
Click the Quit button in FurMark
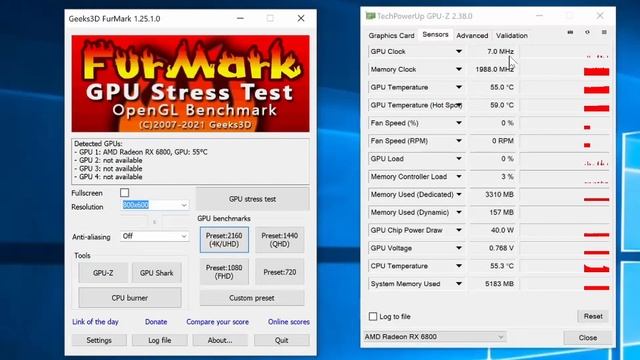282,340
